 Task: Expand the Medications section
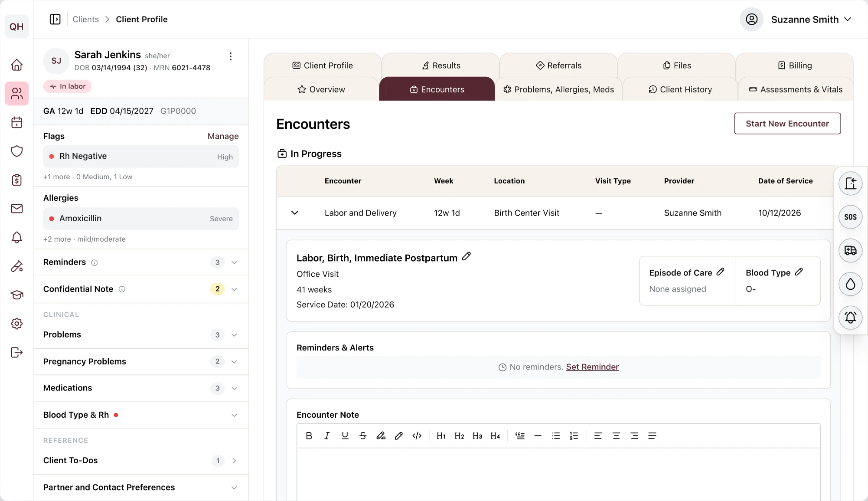pyautogui.click(x=234, y=388)
